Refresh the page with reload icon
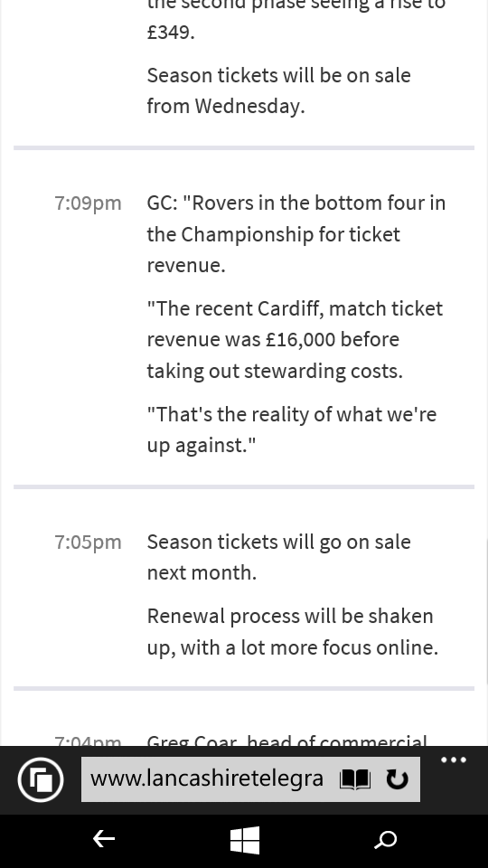The image size is (488, 868). click(x=397, y=779)
